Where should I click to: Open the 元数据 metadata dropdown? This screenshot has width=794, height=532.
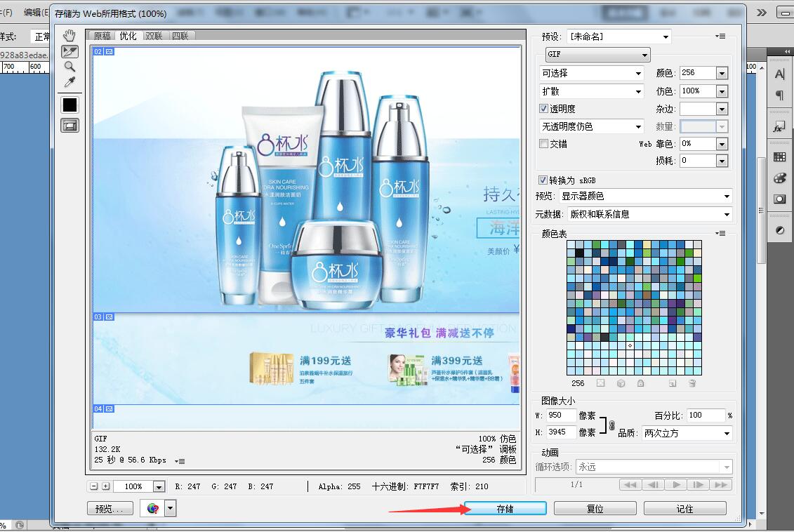649,215
